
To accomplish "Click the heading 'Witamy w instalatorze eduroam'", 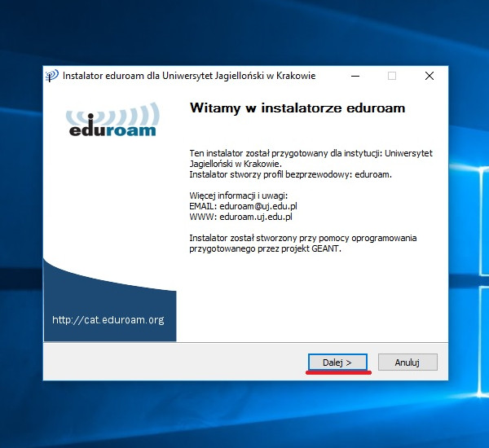I will [x=297, y=108].
